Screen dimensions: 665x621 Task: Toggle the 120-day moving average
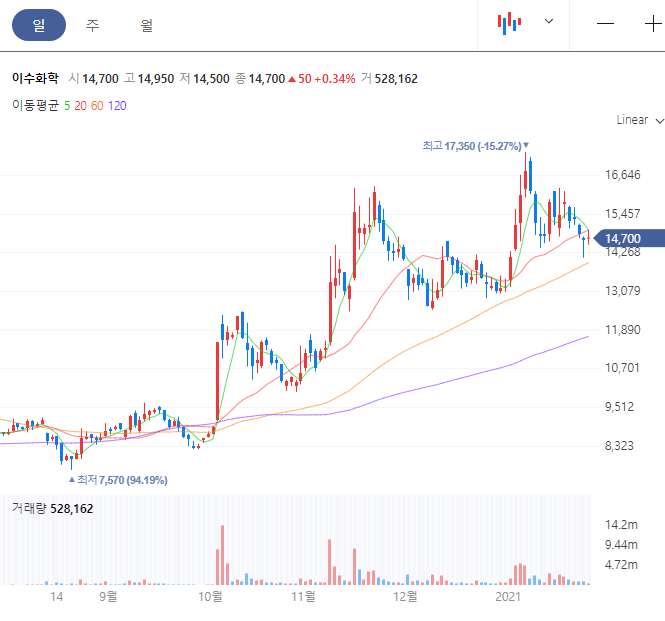click(117, 106)
